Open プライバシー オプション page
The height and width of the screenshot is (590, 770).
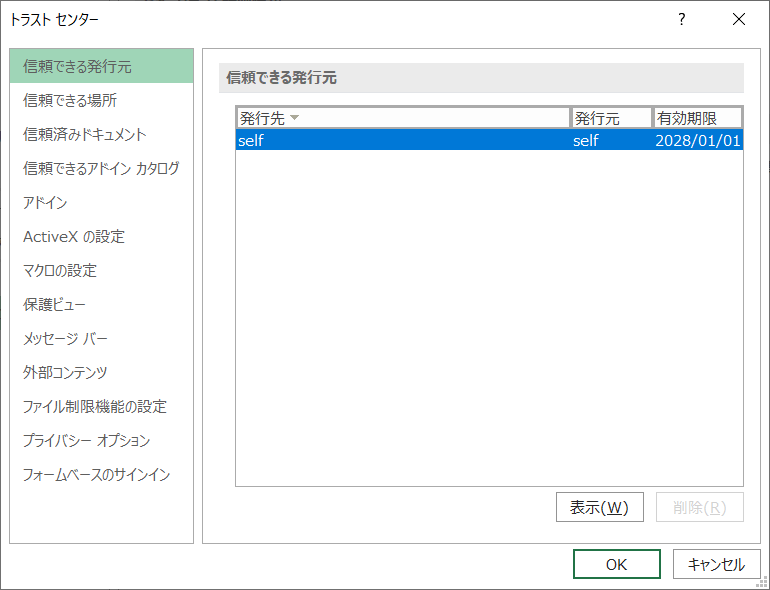coord(101,440)
